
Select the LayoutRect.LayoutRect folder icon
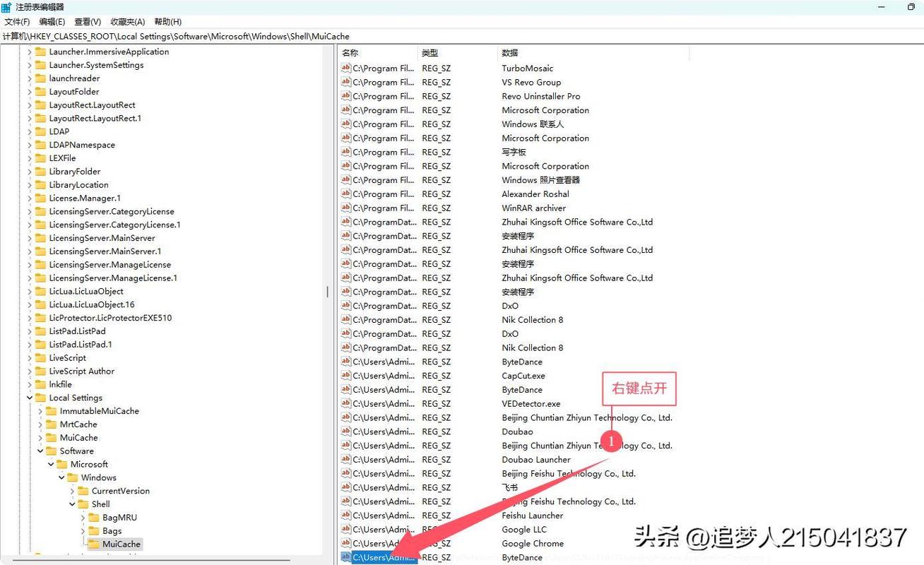40,105
